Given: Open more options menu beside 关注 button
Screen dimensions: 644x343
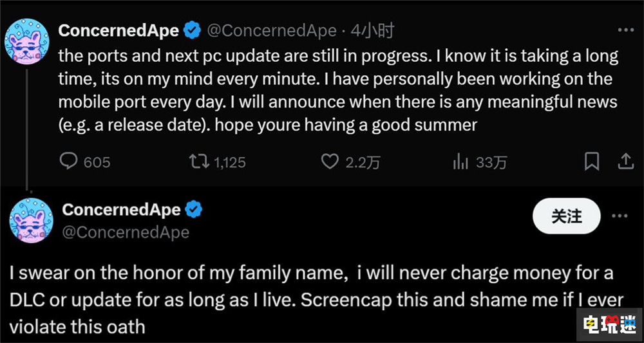Looking at the screenshot, I should point(625,216).
